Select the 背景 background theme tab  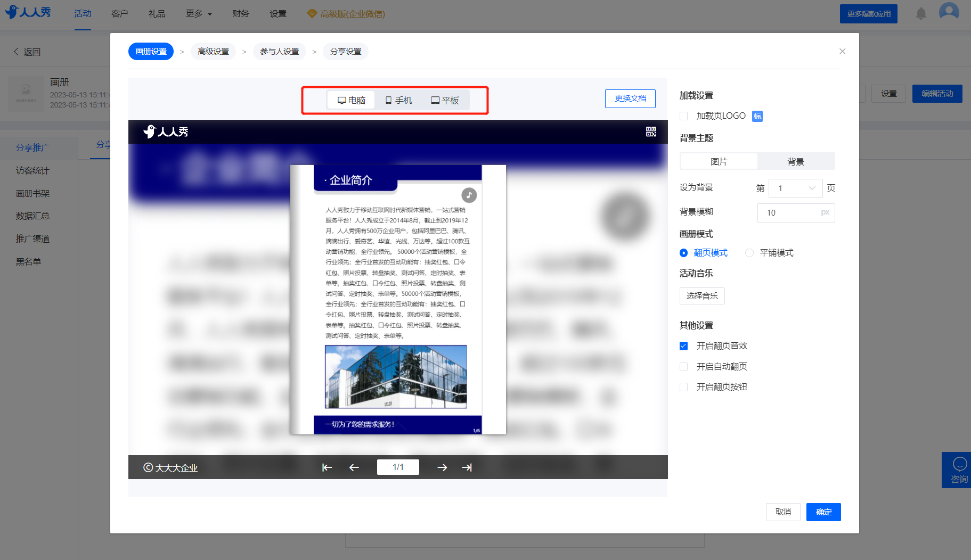pos(796,162)
